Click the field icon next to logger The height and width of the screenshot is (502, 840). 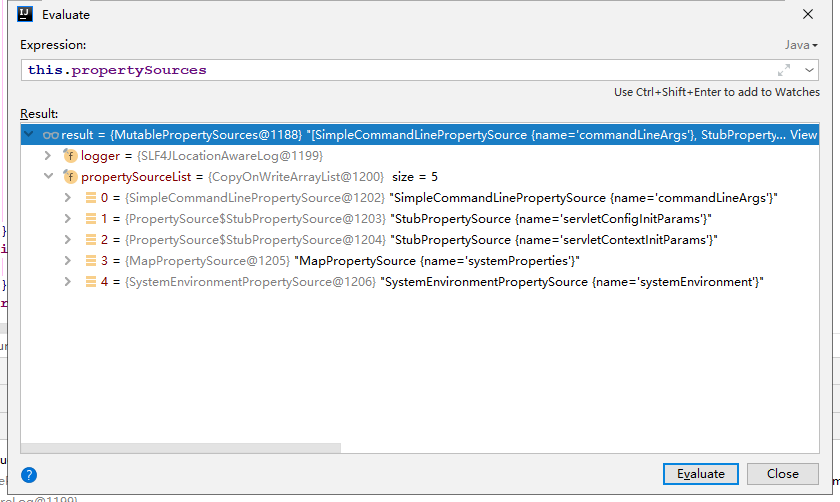[x=70, y=156]
